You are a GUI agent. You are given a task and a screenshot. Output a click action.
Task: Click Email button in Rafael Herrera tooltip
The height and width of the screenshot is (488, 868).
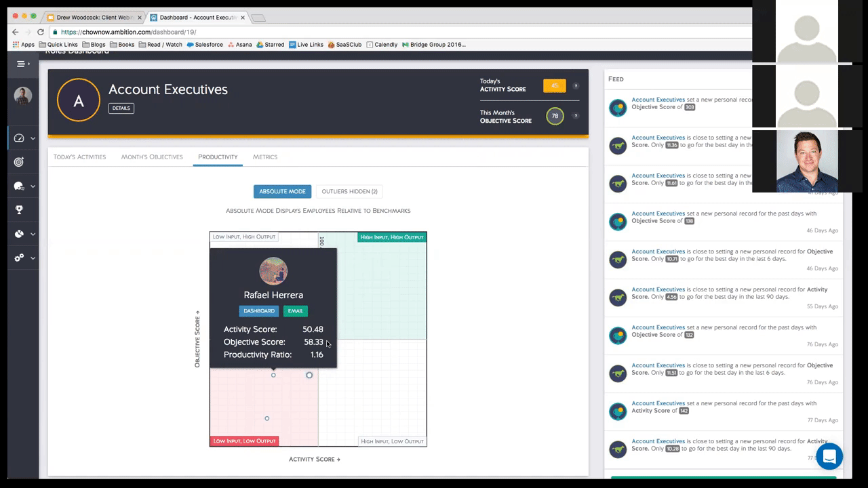click(295, 311)
